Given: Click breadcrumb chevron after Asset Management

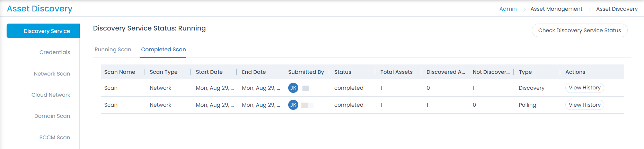Looking at the screenshot, I should tap(590, 9).
